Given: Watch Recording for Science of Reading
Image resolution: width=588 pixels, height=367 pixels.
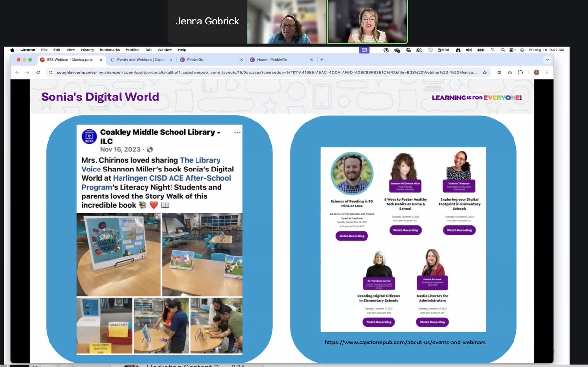Looking at the screenshot, I should 351,236.
